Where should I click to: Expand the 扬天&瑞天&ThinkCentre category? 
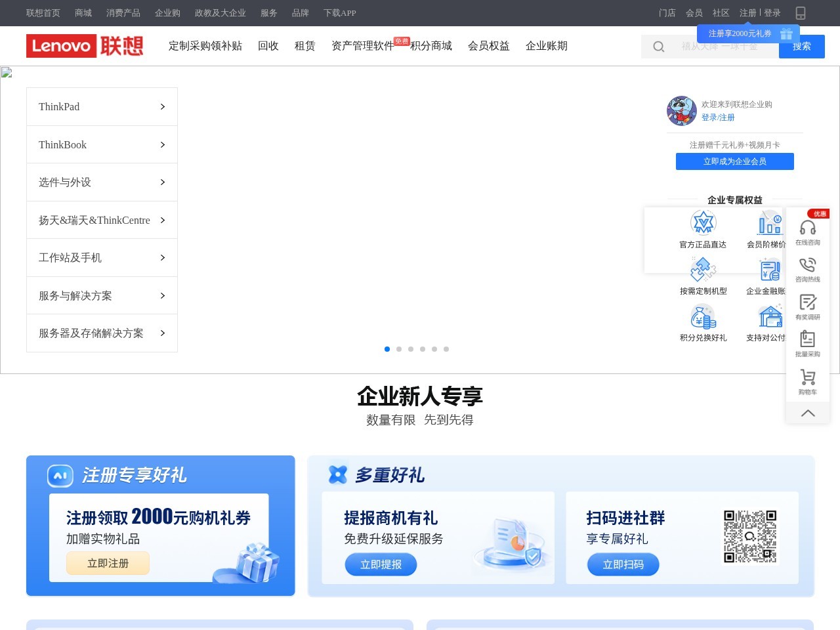click(x=102, y=220)
